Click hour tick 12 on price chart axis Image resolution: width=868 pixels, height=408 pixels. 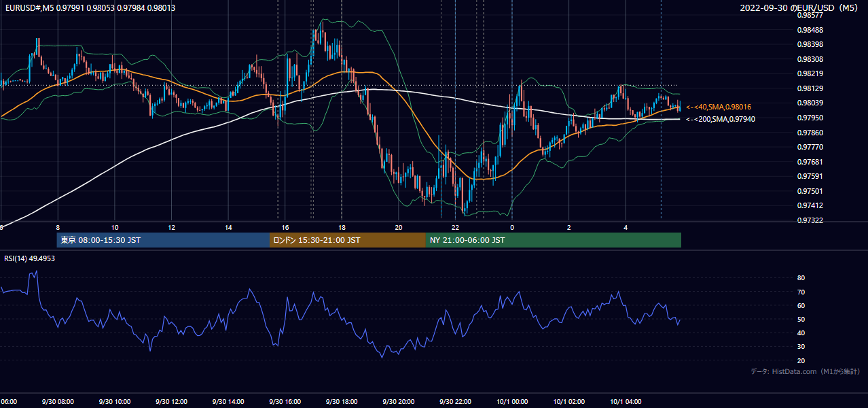[x=171, y=228]
